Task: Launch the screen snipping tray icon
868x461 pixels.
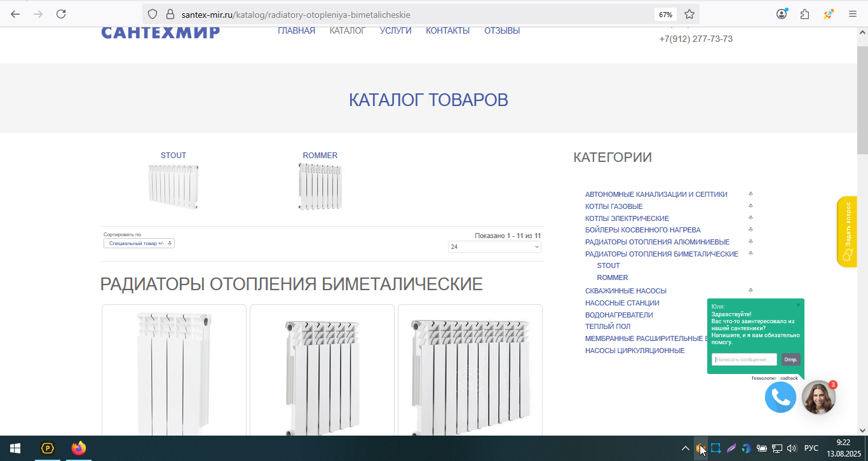Action: [x=715, y=448]
